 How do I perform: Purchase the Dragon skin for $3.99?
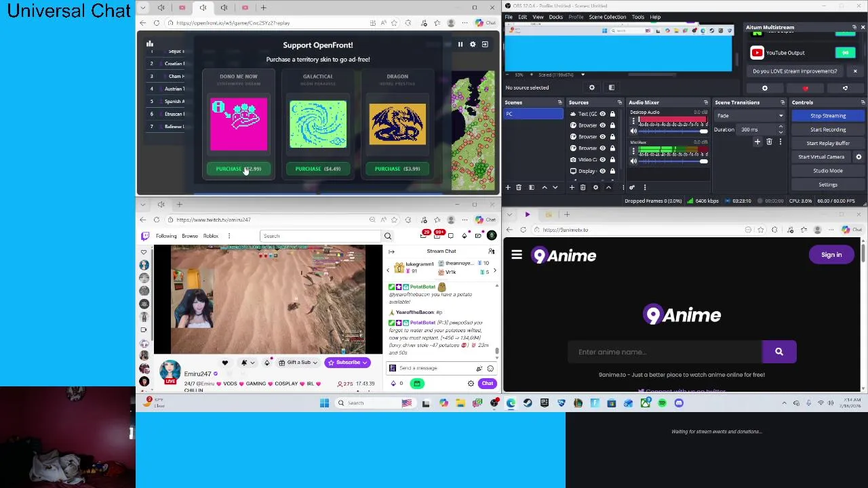pos(397,169)
